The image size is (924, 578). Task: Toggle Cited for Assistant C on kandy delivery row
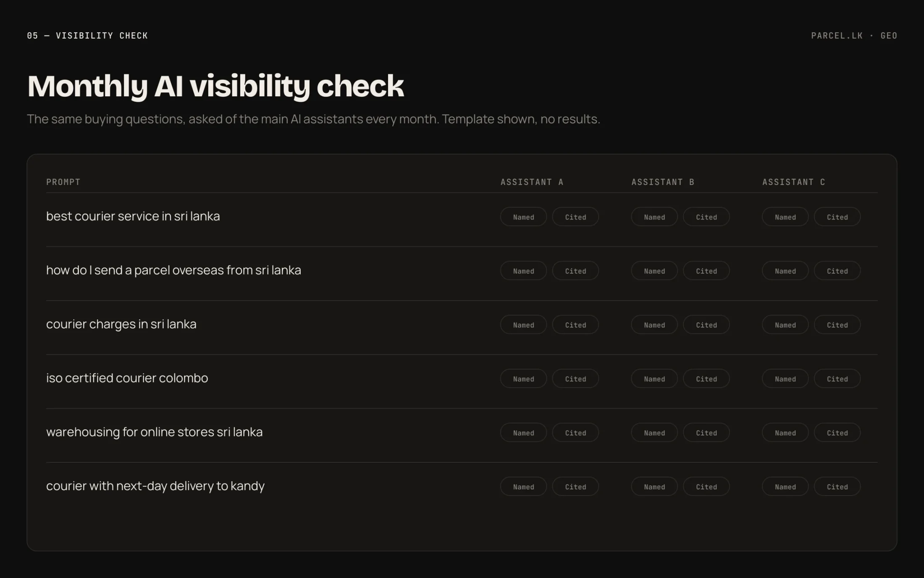pyautogui.click(x=837, y=486)
